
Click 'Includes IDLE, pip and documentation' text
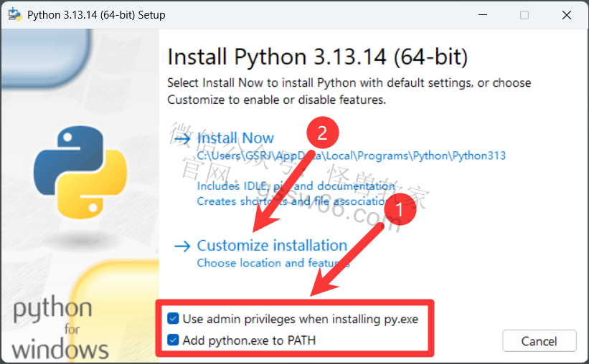click(296, 186)
